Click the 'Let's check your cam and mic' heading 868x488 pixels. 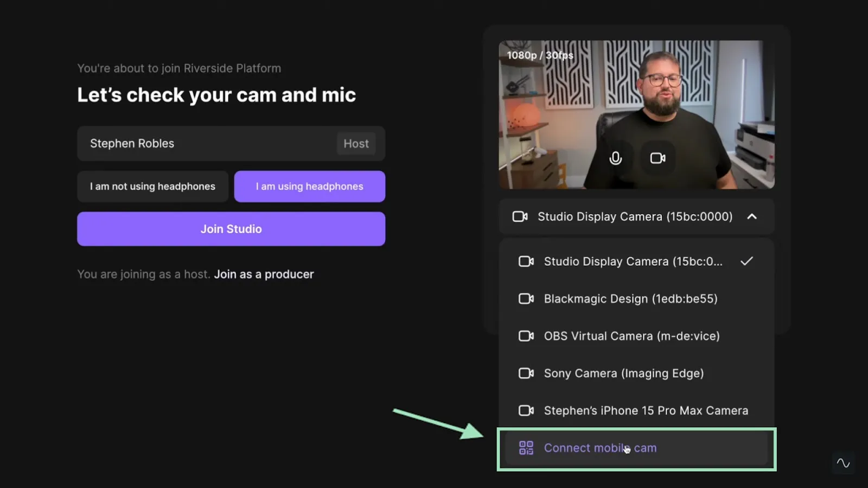[216, 95]
